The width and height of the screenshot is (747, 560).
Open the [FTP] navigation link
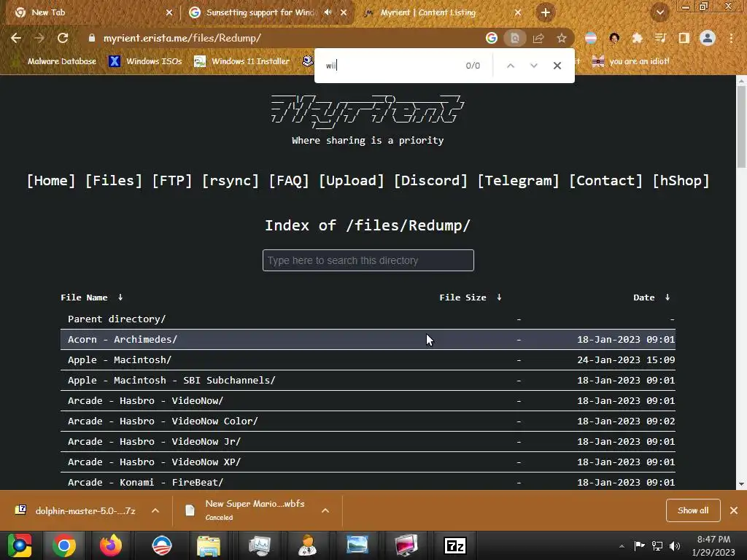pyautogui.click(x=172, y=181)
